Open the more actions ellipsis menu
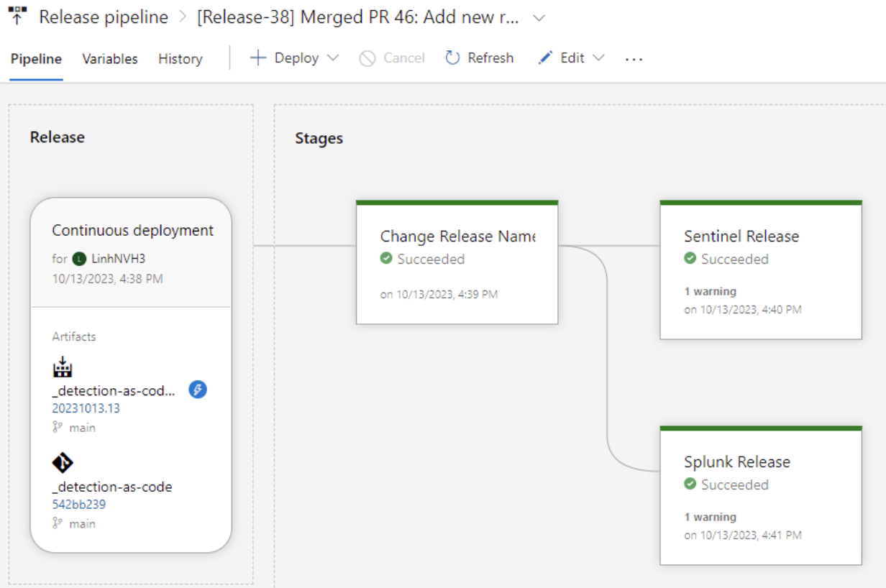886x588 pixels. [x=634, y=59]
